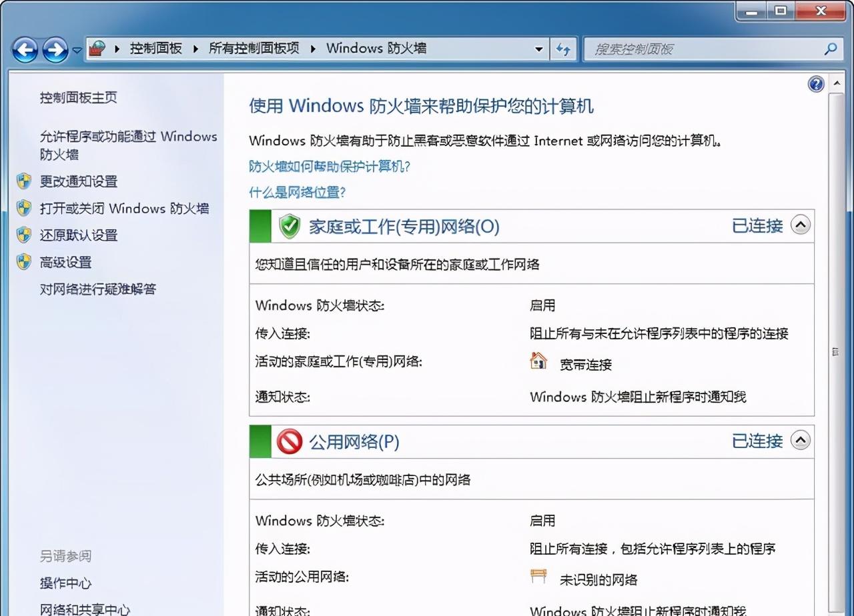Viewport: 854px width, 616px height.
Task: Expand breadcrumb arrow after 所有控制面板项
Action: [x=313, y=49]
